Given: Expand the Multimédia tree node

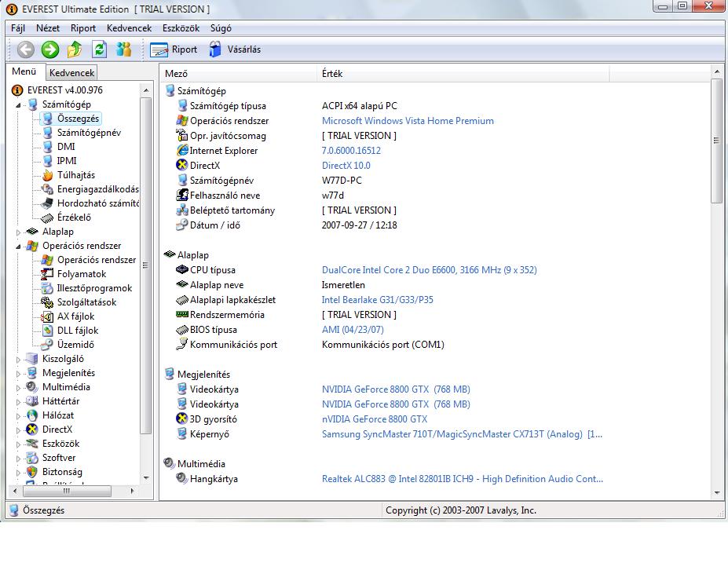Looking at the screenshot, I should (x=20, y=388).
